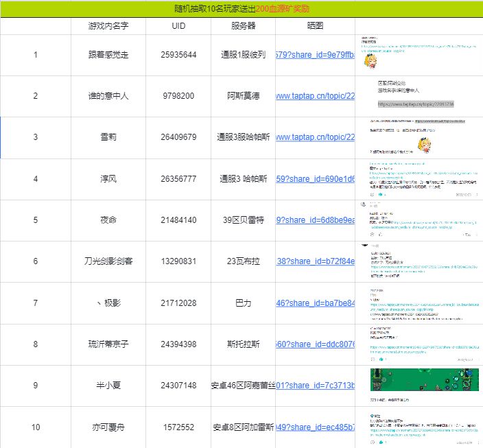
Task: Select the name cell 亦可覆舟
Action: point(108,427)
